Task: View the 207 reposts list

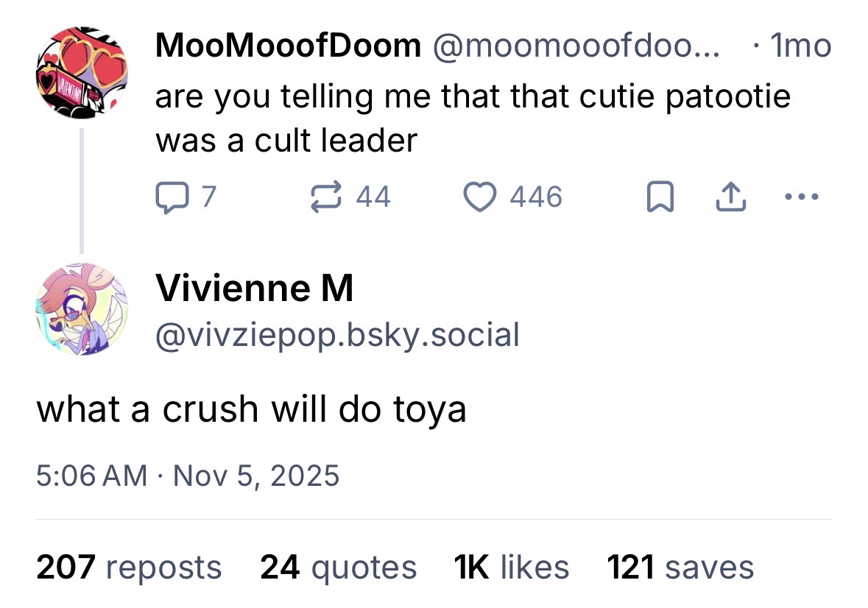Action: click(129, 568)
